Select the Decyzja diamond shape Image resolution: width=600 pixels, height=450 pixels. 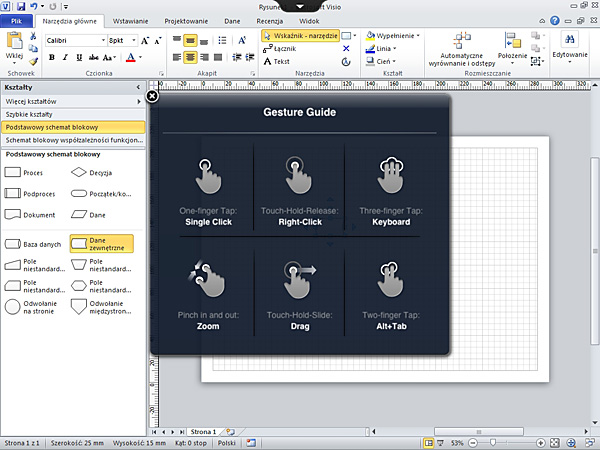92,173
